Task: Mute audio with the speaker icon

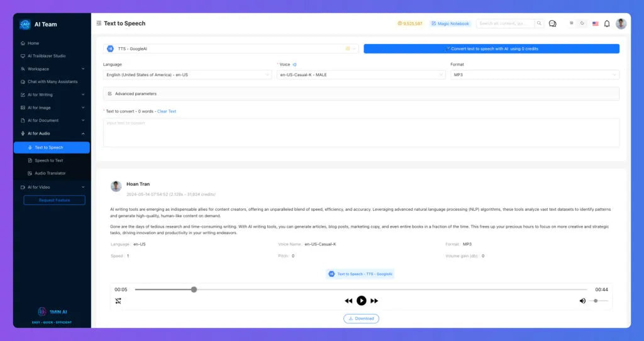Action: pos(582,301)
